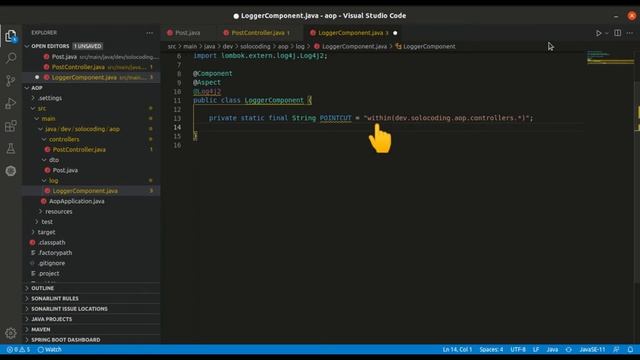Expand the Maven section
The image size is (640, 360).
(x=91, y=329)
